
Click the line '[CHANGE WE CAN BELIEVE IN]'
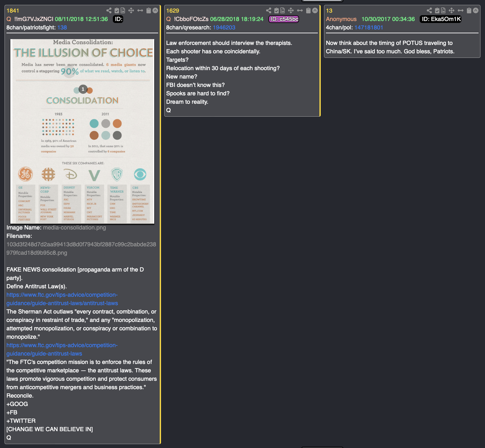(x=49, y=429)
